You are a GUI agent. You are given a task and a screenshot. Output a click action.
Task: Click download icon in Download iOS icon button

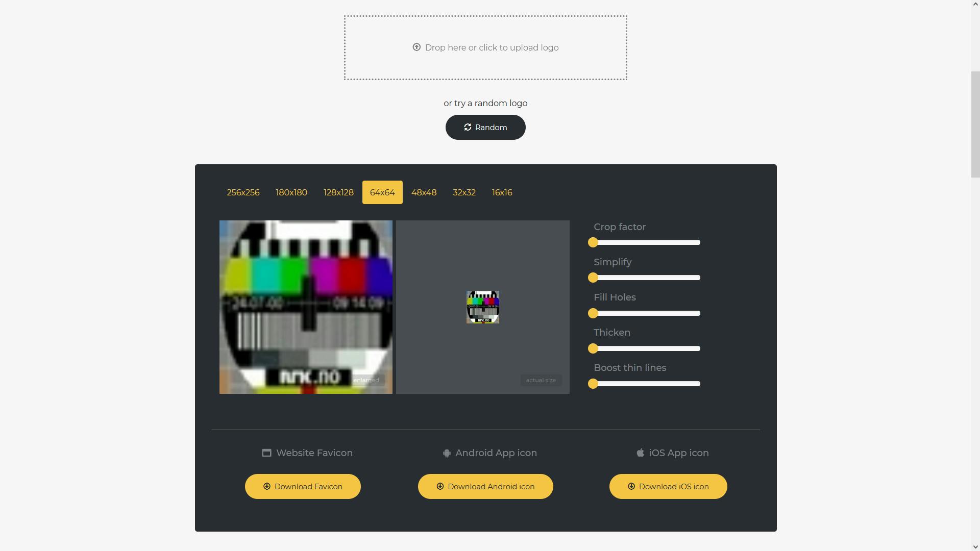tap(631, 487)
